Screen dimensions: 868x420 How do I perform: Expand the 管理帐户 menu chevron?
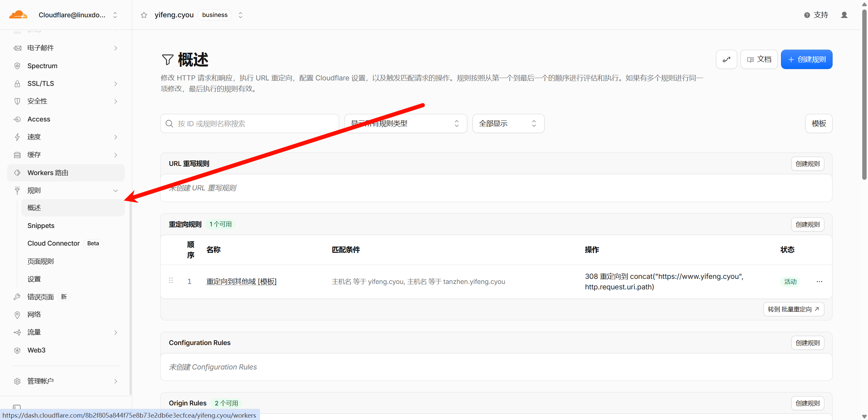116,381
